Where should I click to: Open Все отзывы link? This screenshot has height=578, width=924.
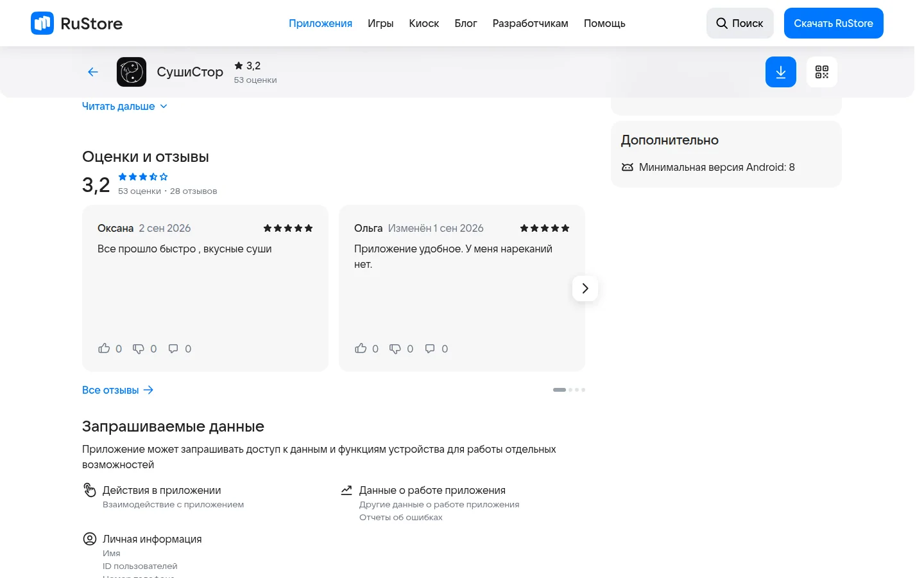(x=118, y=390)
